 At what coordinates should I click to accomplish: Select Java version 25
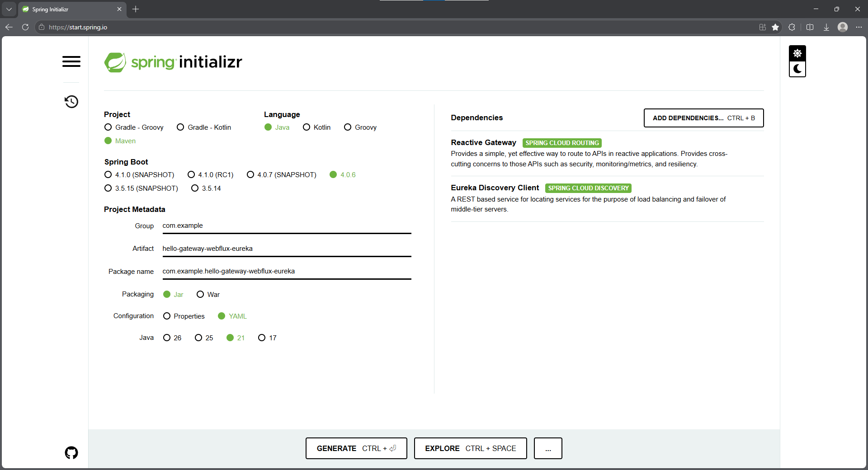tap(204, 338)
